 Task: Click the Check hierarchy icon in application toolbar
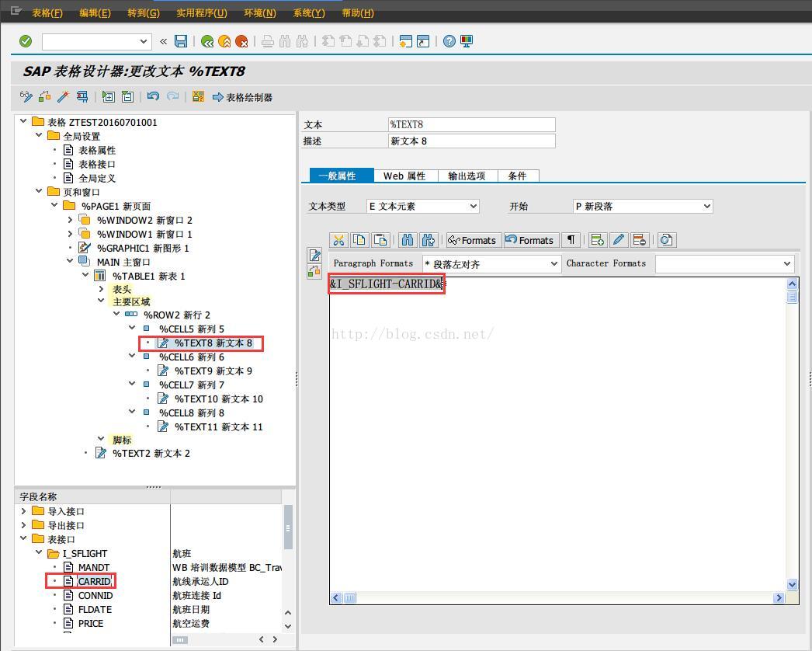pyautogui.click(x=44, y=96)
